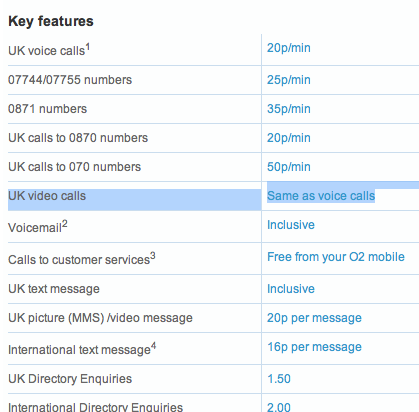Select the 25p/min rate text
Viewport: 419px width, 412px height.
click(289, 80)
